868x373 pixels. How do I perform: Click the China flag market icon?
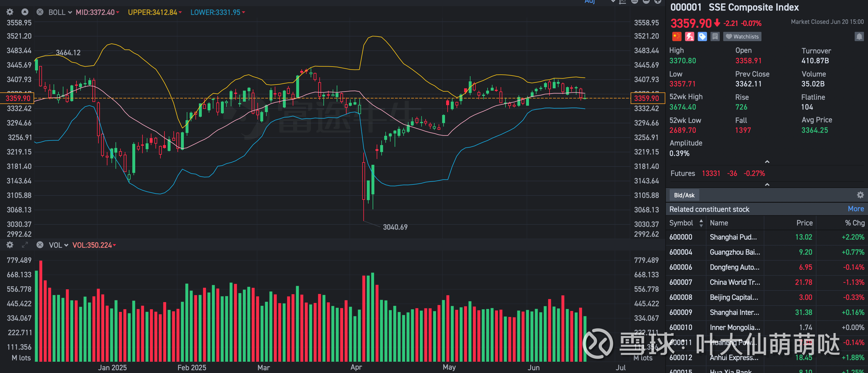click(x=676, y=36)
